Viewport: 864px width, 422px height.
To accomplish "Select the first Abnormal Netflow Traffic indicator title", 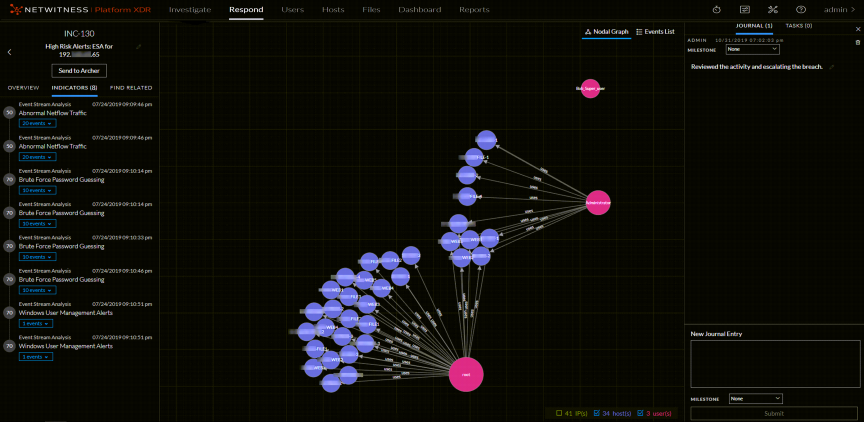I will (52, 113).
